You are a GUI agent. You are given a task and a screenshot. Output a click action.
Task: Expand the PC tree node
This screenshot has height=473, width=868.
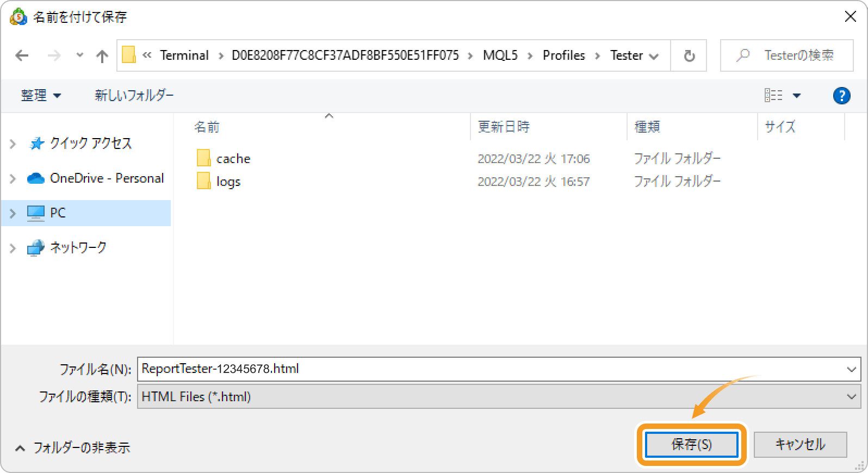click(x=13, y=214)
